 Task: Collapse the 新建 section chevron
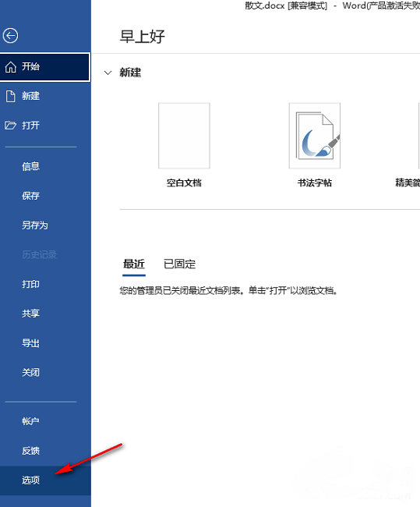click(x=108, y=73)
